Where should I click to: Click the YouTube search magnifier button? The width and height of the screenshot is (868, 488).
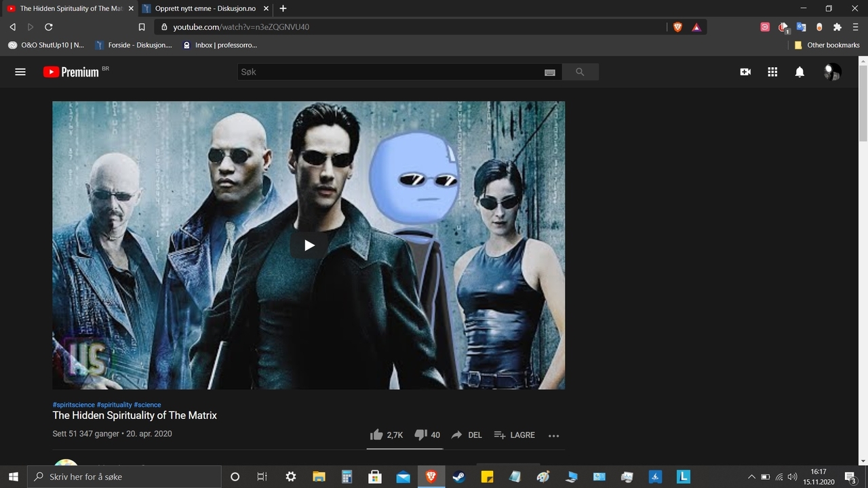[x=580, y=72]
